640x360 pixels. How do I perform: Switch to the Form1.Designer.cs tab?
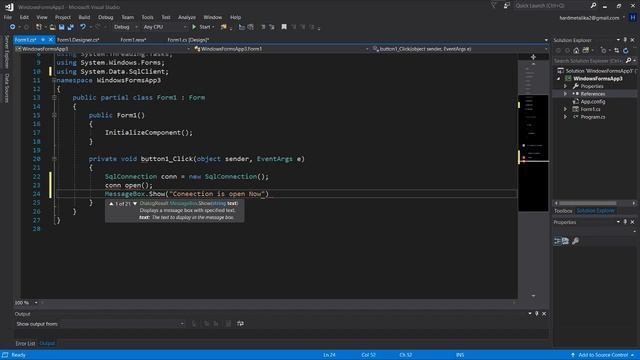(78, 40)
